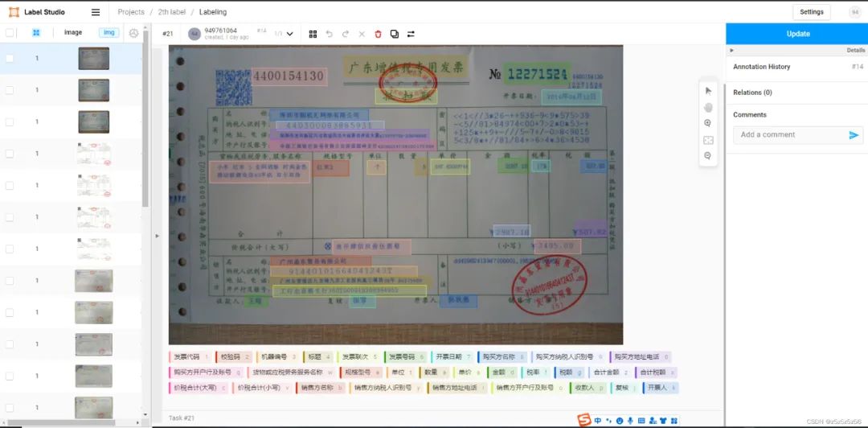Click the Sogou input method S icon

tap(584, 420)
